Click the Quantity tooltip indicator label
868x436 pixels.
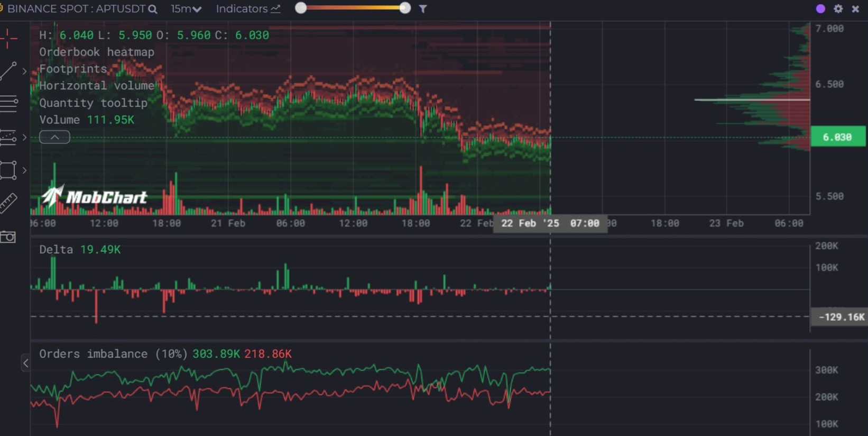point(94,103)
